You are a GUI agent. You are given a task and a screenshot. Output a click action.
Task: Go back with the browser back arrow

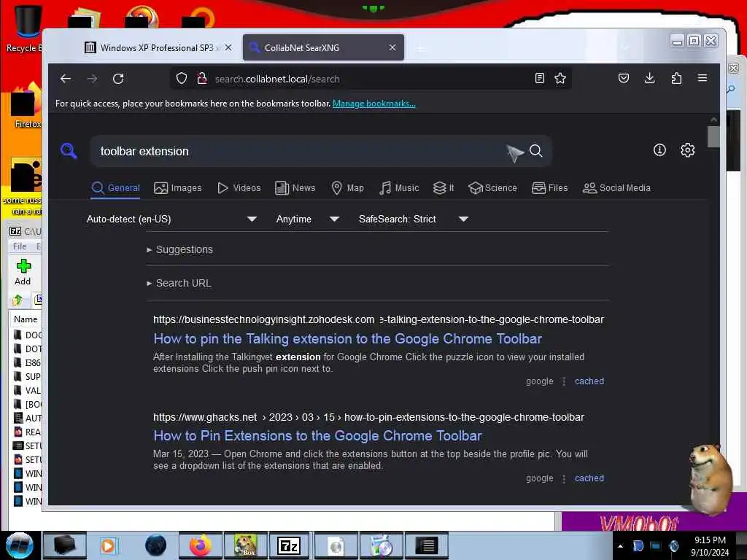pos(66,79)
